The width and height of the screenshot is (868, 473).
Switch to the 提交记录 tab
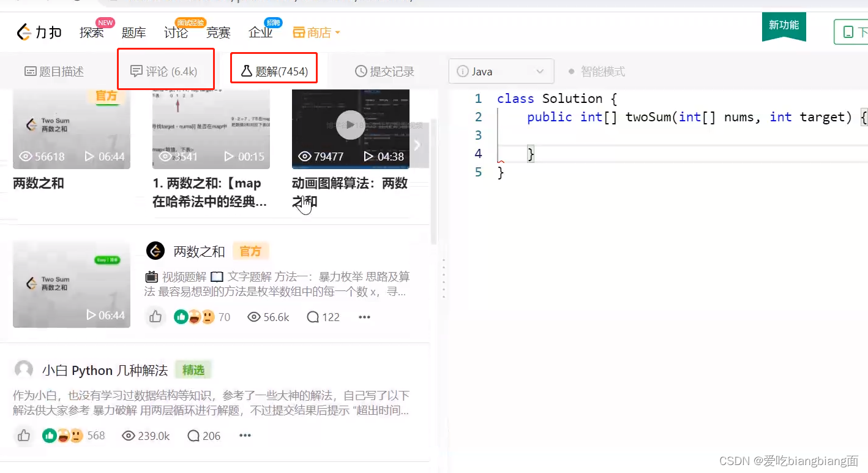pyautogui.click(x=384, y=72)
